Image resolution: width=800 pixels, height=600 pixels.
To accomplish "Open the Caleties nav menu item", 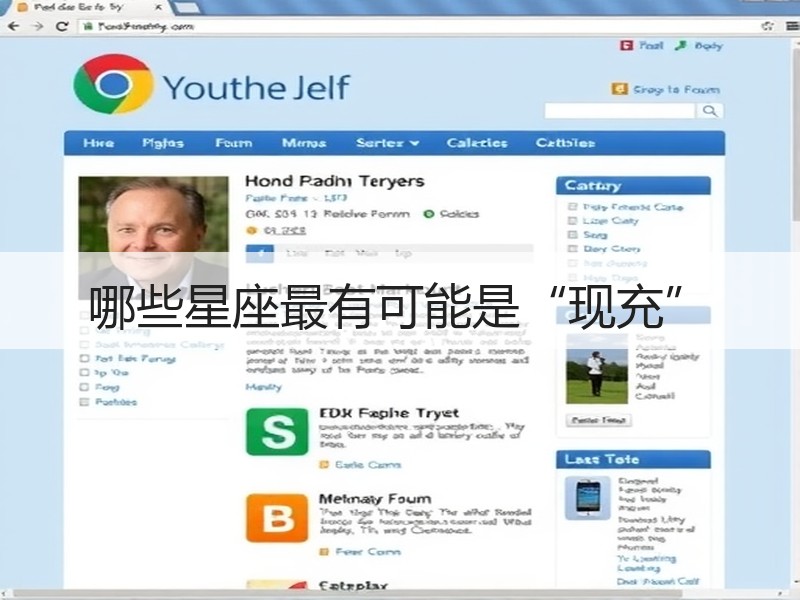I will (477, 143).
